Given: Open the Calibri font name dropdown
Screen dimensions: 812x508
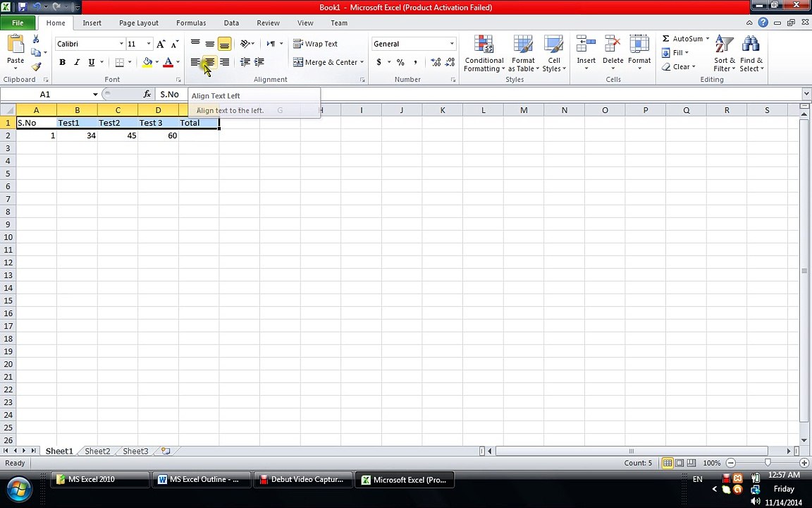Looking at the screenshot, I should [121, 44].
